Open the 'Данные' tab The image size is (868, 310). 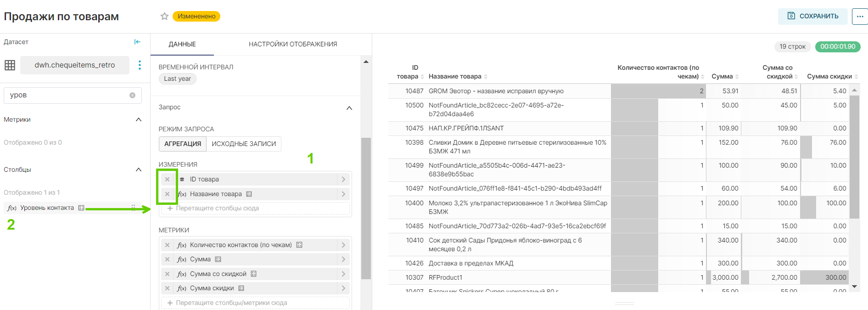[182, 45]
